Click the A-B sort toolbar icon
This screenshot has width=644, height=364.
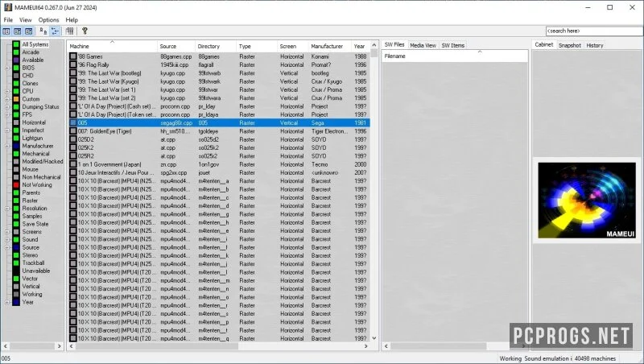point(43,31)
